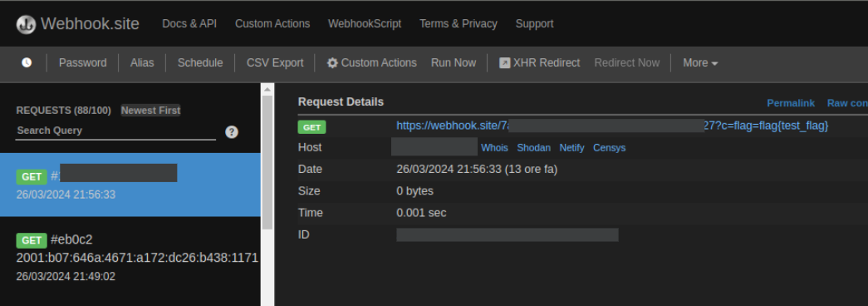Open Terms & Privacy page
Screen dimensions: 868x306
pos(459,24)
